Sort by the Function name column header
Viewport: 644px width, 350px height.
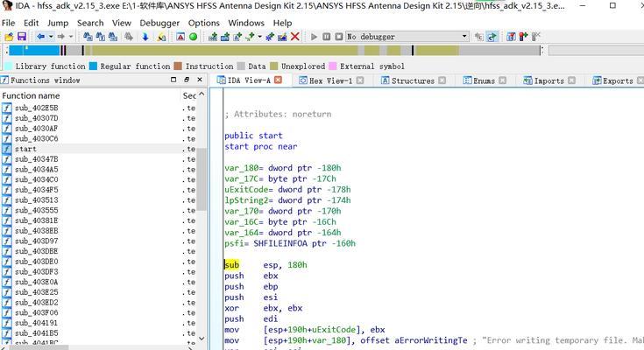[x=90, y=95]
